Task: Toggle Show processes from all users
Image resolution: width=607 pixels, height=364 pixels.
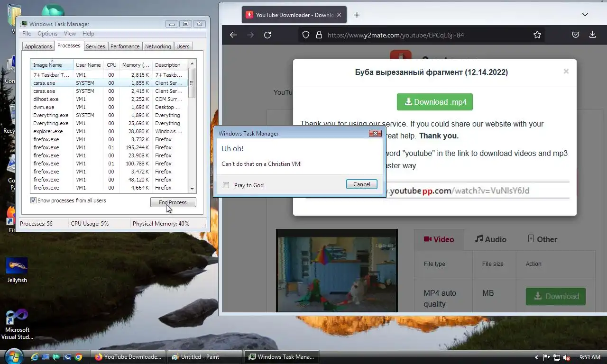Action: click(x=33, y=200)
